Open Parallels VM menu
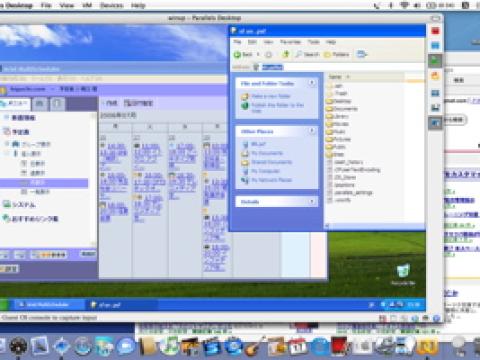 point(87,5)
